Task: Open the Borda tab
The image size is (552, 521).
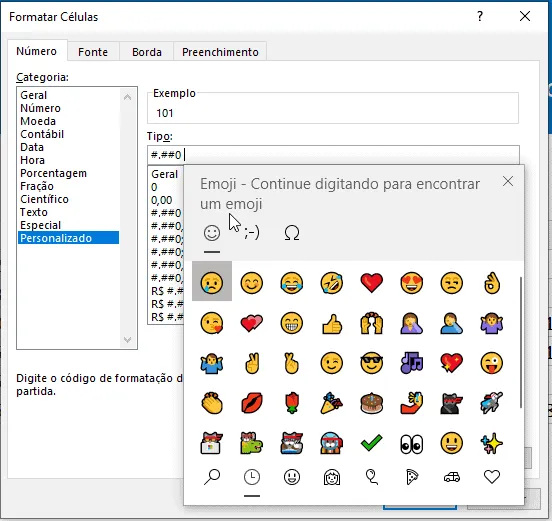Action: [x=147, y=52]
